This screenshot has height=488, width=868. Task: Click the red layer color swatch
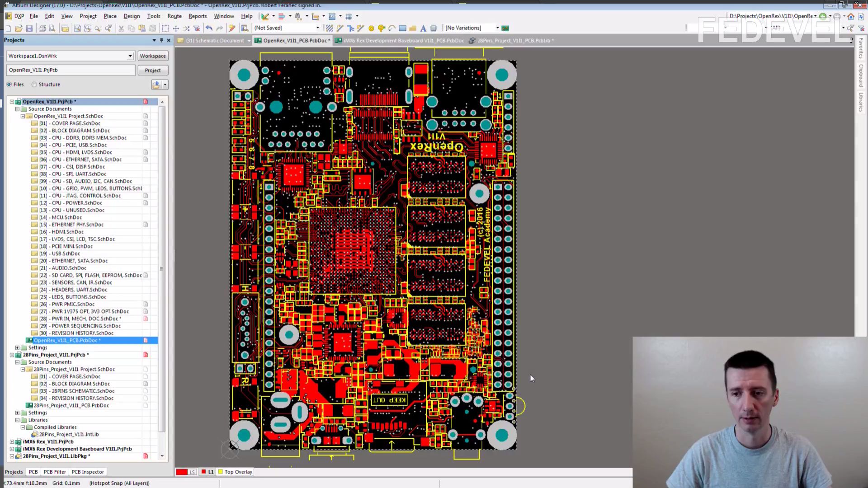coord(182,472)
